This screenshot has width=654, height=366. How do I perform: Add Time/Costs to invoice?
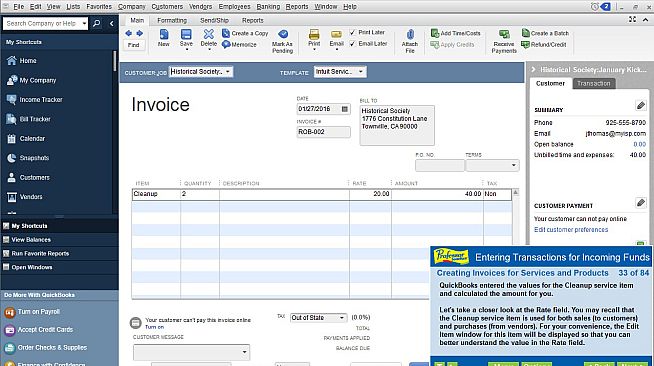pyautogui.click(x=455, y=33)
